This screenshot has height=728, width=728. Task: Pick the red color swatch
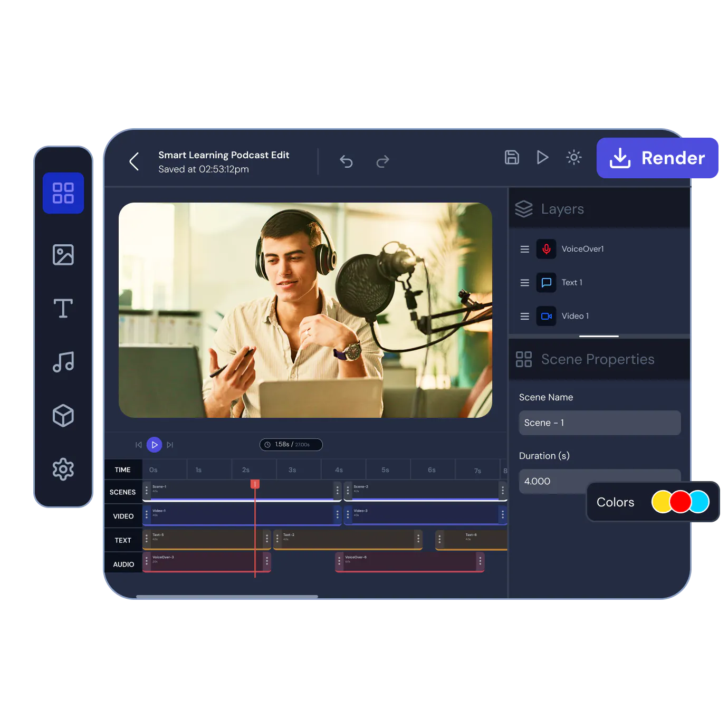pyautogui.click(x=681, y=502)
